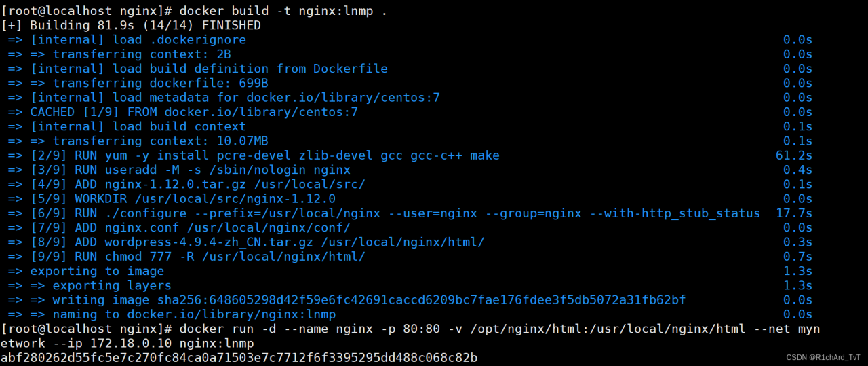
Task: Click the "docker build -t nginx:lnmp ." command
Action: tap(283, 11)
